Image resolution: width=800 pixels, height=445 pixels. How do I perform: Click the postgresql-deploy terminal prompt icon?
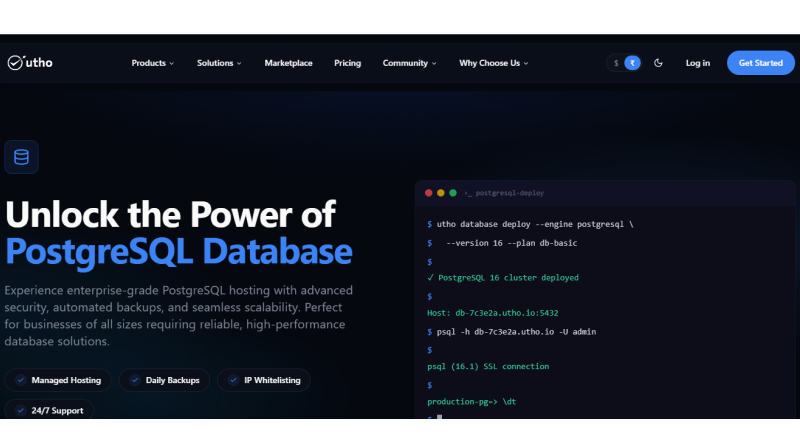pos(467,193)
